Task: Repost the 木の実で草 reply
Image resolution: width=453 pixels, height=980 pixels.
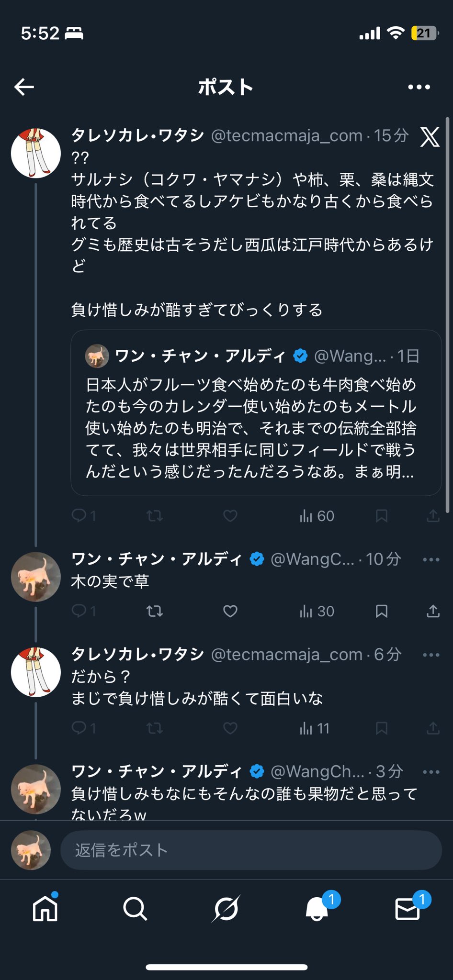Action: pos(155,611)
